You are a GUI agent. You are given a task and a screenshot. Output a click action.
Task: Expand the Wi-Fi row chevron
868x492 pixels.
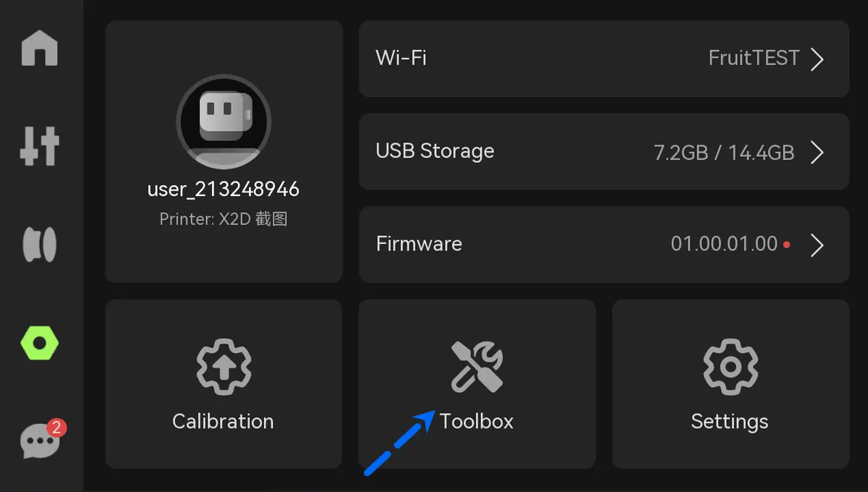point(817,59)
